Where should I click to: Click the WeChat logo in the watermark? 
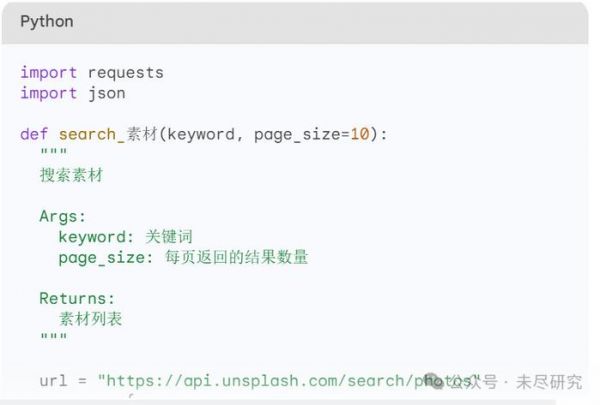(435, 381)
